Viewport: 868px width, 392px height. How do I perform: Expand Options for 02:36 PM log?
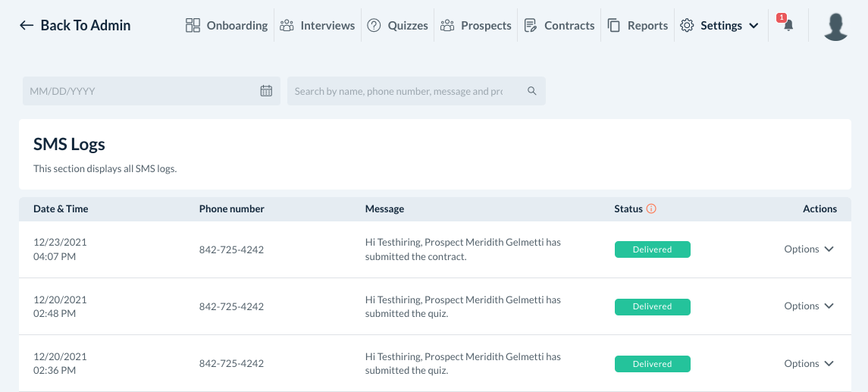(809, 364)
